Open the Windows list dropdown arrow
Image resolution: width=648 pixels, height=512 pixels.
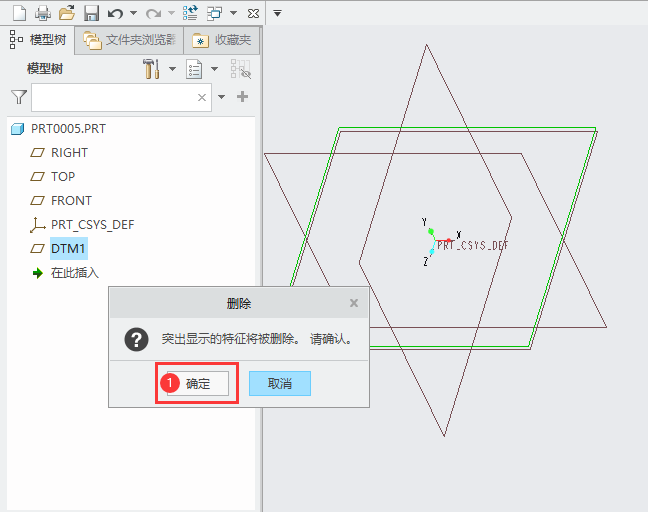tap(233, 13)
